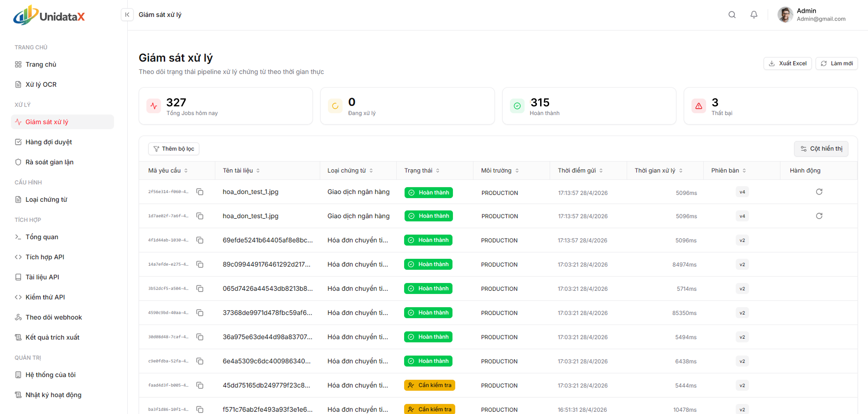Select file name 69efde5241b64405af8e8bc...
868x414 pixels.
268,240
